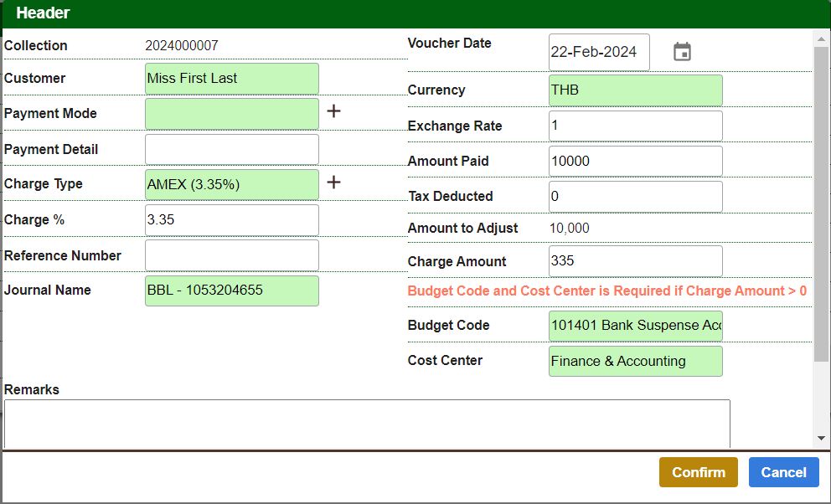Image resolution: width=831 pixels, height=504 pixels.
Task: Open the Charge Type AMEX (3.35%) field
Action: tap(232, 185)
